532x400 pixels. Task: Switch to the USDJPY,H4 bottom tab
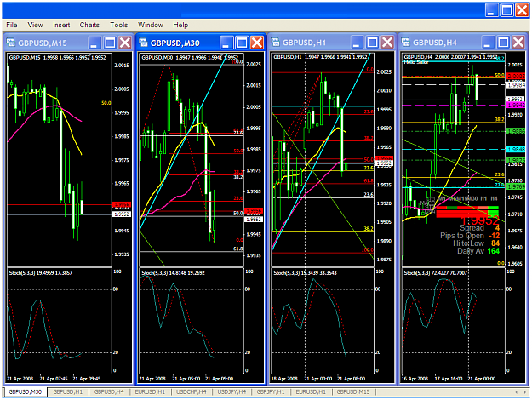pyautogui.click(x=232, y=391)
